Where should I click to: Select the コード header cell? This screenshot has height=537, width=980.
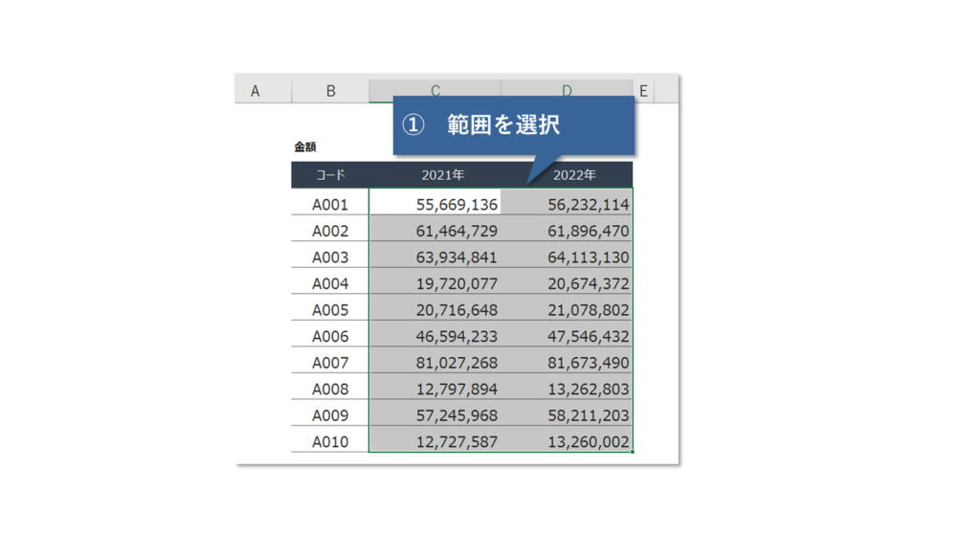(x=330, y=175)
